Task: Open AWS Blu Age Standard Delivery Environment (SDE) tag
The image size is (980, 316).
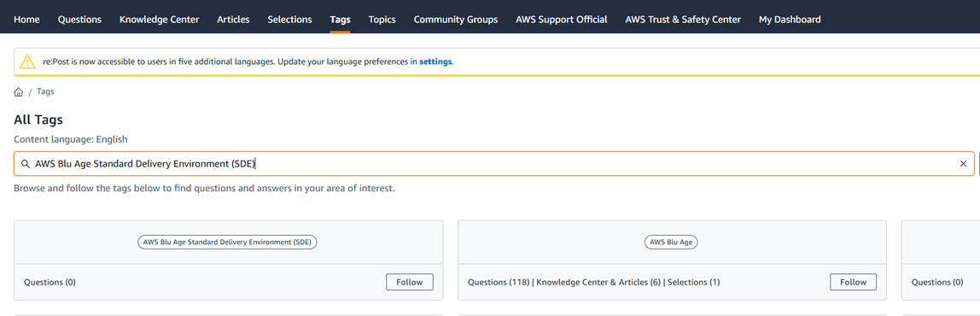Action: coord(227,242)
